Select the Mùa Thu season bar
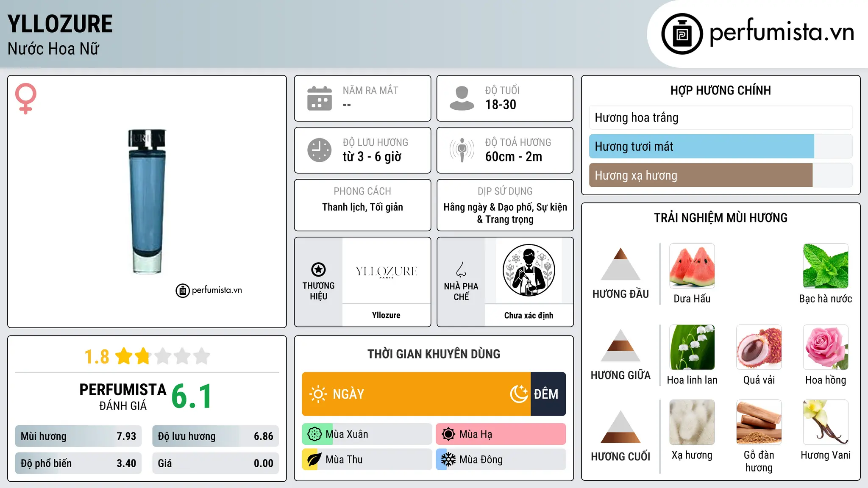The image size is (868, 488). [367, 460]
